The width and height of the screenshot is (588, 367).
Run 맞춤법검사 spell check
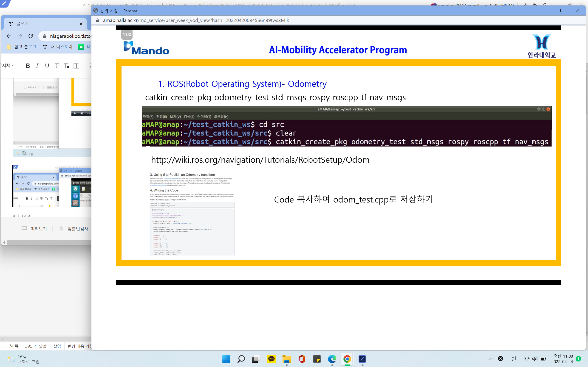pyautogui.click(x=73, y=229)
